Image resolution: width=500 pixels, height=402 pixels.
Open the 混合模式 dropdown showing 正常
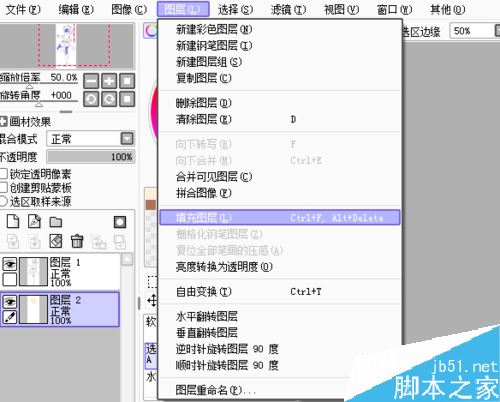click(91, 139)
